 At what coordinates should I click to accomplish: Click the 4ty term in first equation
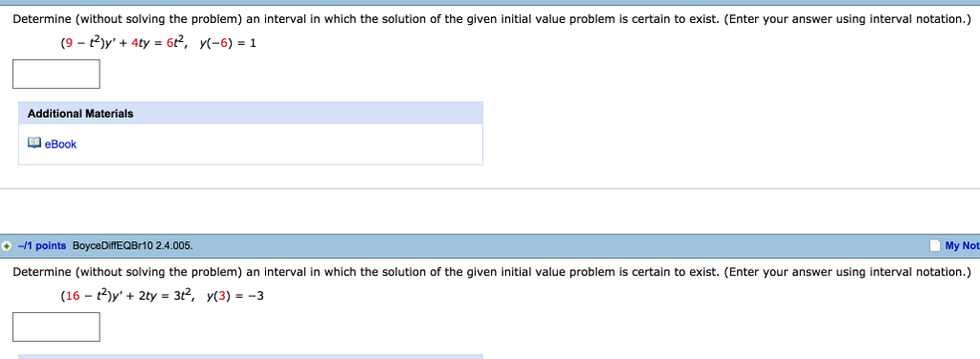138,44
